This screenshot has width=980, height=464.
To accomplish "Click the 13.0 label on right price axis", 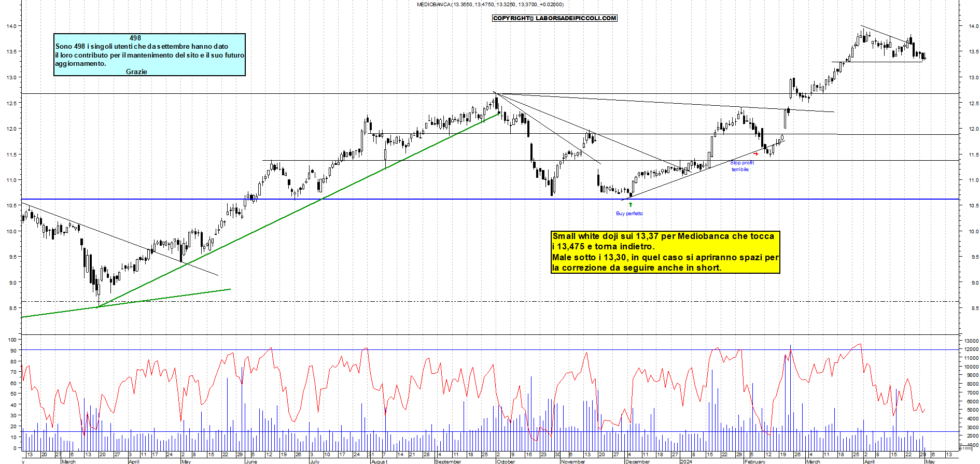I will [973, 77].
